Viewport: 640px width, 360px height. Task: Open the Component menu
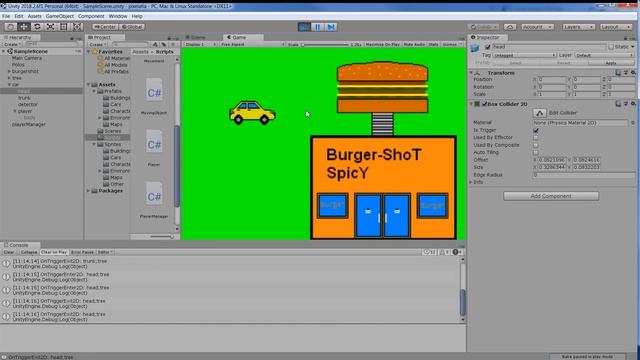[91, 16]
